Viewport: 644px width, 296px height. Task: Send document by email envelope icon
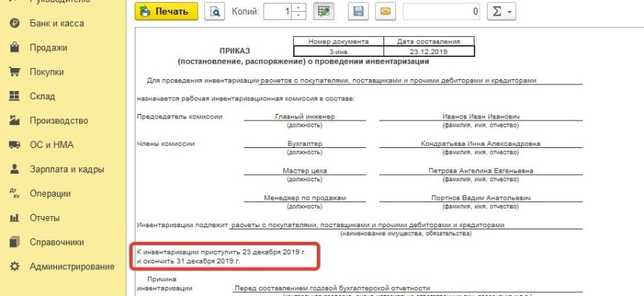[x=384, y=12]
